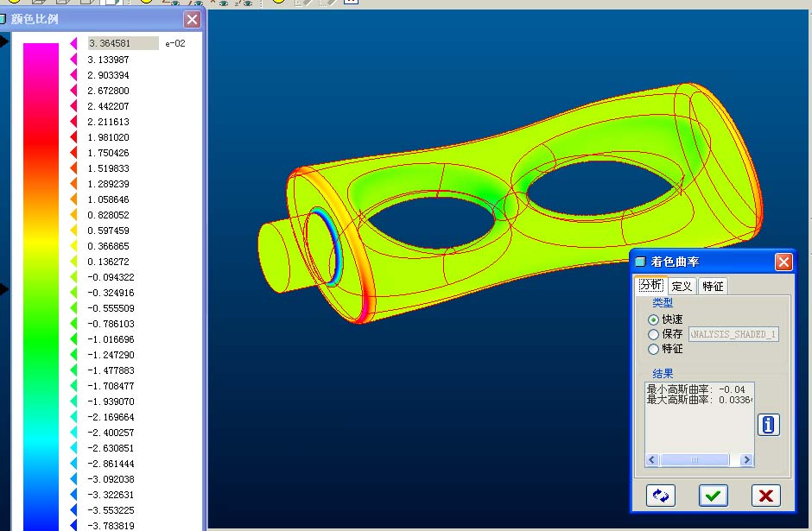Click the scale value -3.092038
This screenshot has height=531, width=812.
point(111,478)
